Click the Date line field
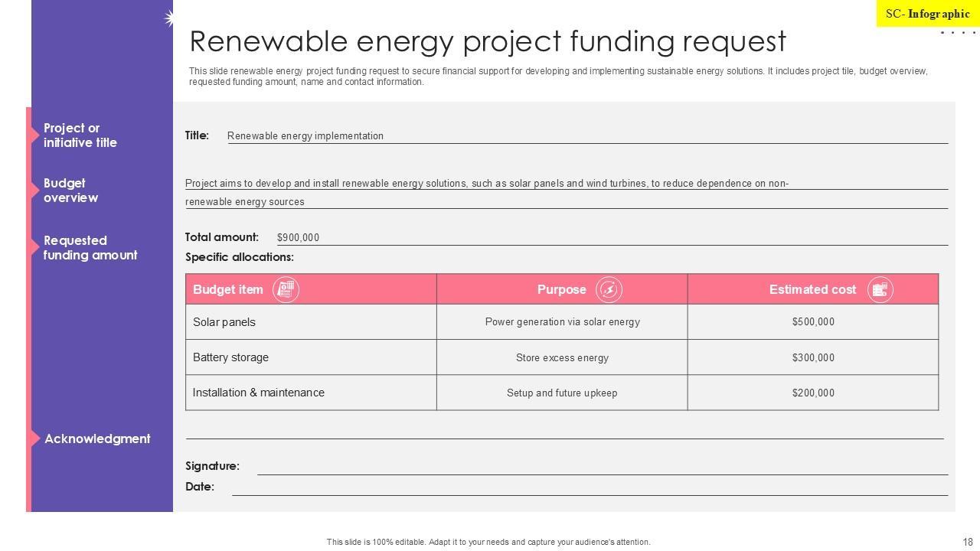Viewport: 980px width, 551px height. 590,487
